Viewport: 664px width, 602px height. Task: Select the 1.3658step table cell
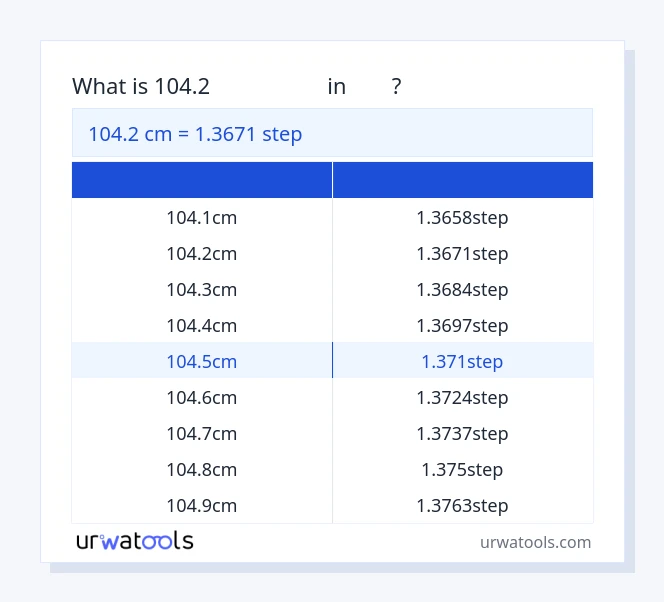click(x=462, y=217)
